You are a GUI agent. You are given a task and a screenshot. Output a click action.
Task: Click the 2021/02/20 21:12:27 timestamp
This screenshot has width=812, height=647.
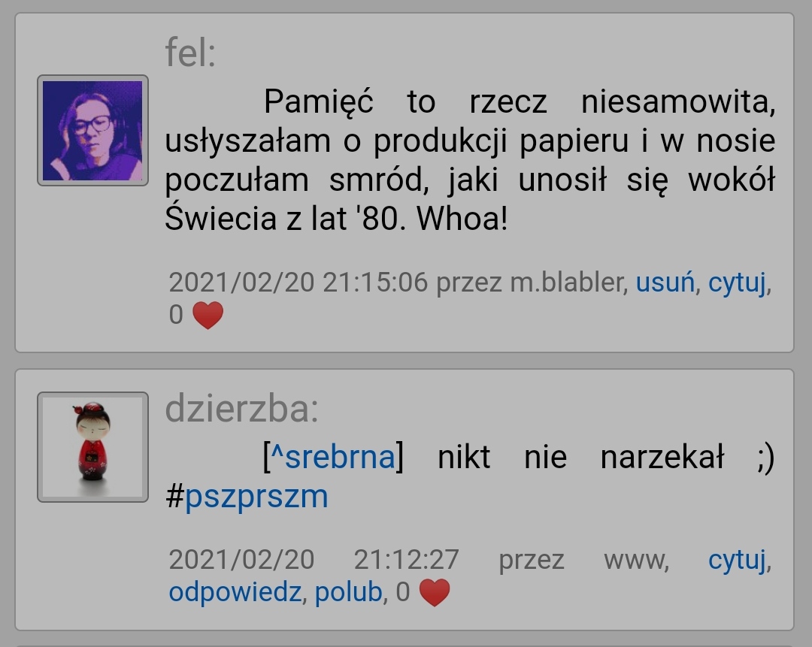click(314, 560)
